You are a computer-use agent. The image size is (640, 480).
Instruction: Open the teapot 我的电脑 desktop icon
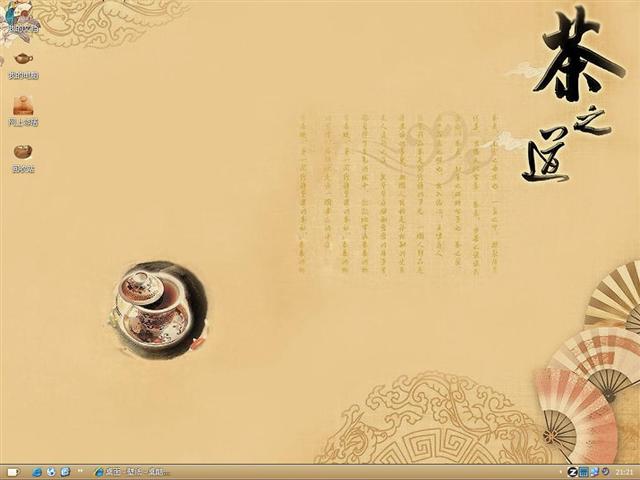click(23, 65)
